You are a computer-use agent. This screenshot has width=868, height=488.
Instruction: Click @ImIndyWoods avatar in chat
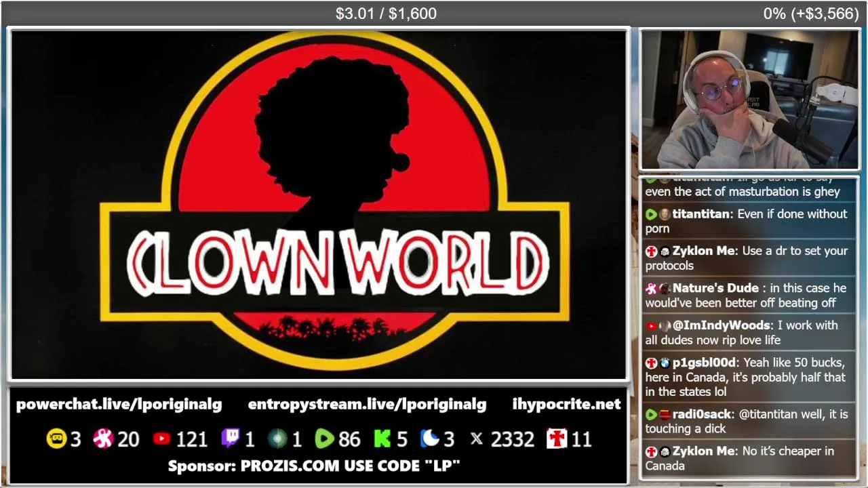(x=665, y=326)
